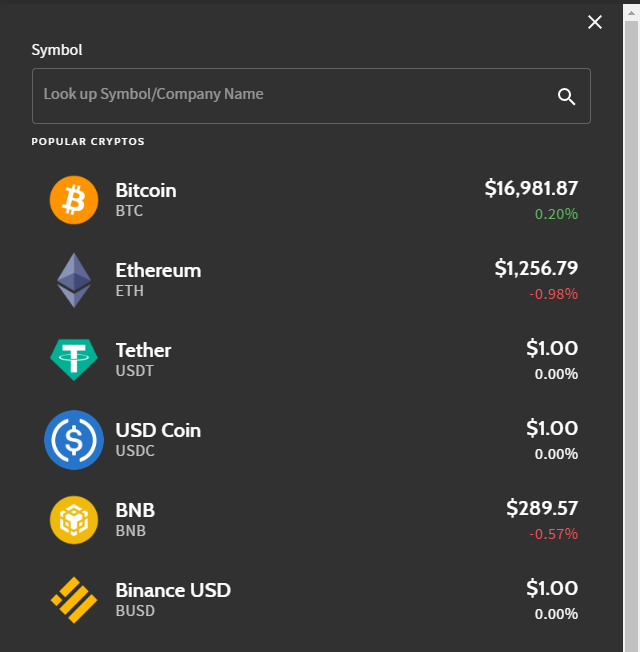The width and height of the screenshot is (640, 652).
Task: Close the symbol lookup panel
Action: pyautogui.click(x=595, y=22)
